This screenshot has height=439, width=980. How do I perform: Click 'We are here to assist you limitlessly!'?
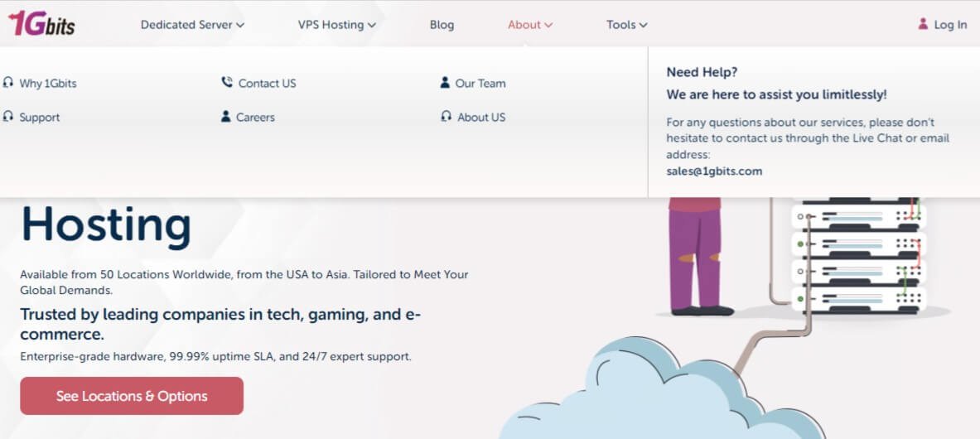[776, 94]
